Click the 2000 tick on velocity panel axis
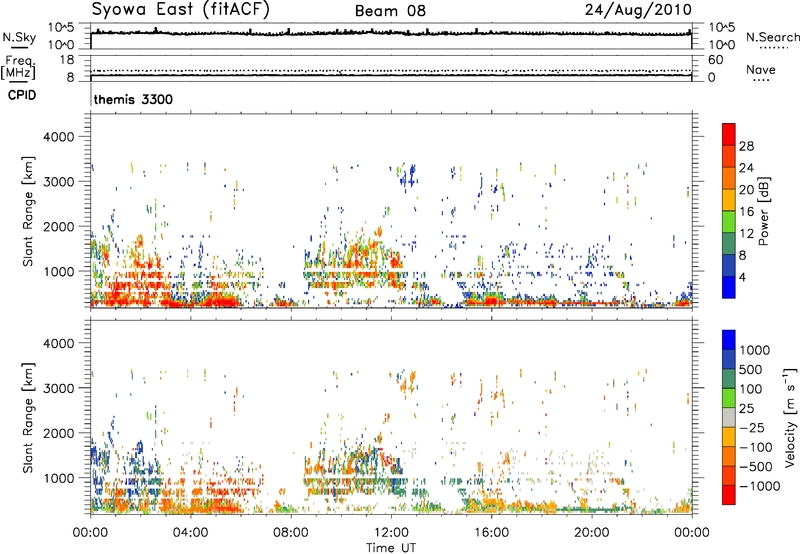 click(x=59, y=433)
